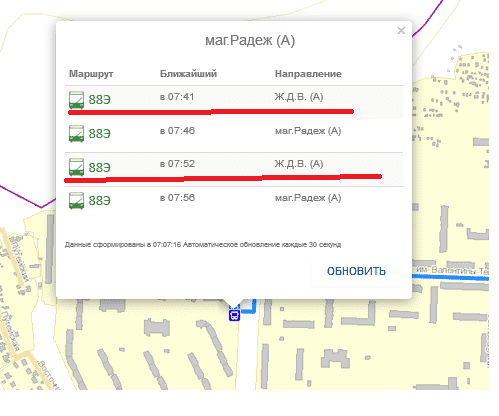Click the popup title маг.Радеж (А)
Image resolution: width=499 pixels, height=416 pixels.
click(x=250, y=41)
